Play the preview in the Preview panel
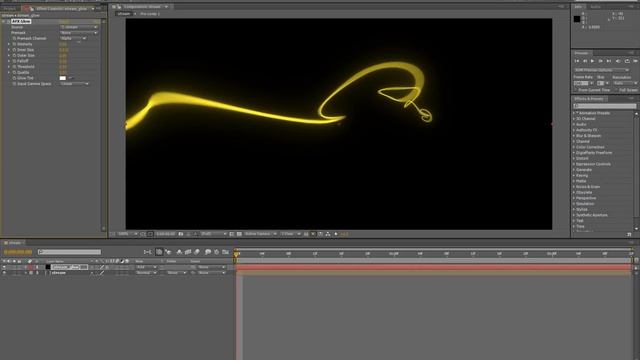This screenshot has width=640, height=360. 593,61
